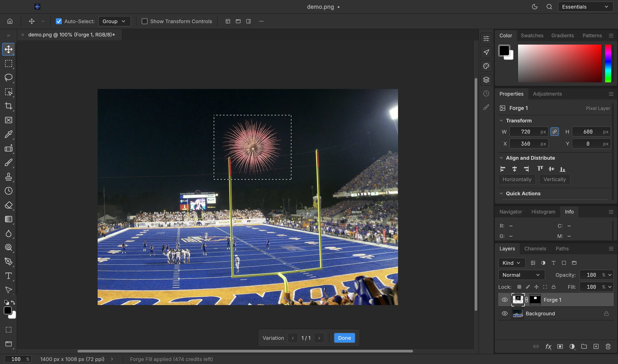Viewport: 618px width, 364px height.
Task: Go to previous variation arrow
Action: pyautogui.click(x=293, y=338)
